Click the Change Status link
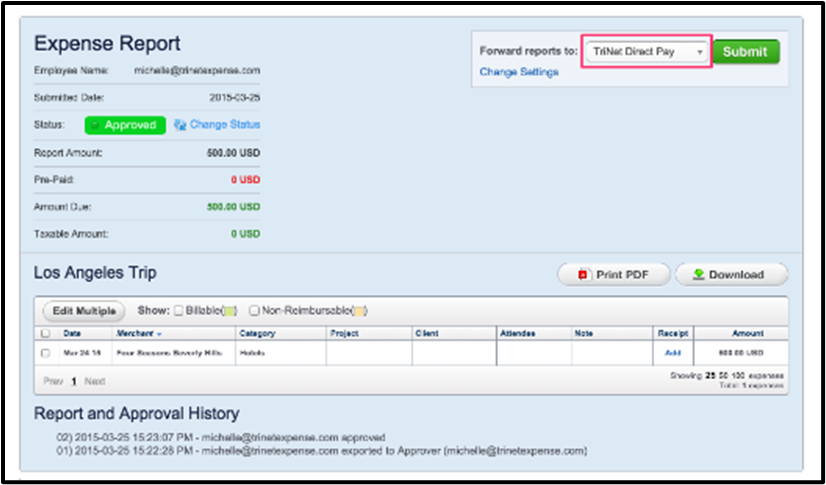 pyautogui.click(x=225, y=125)
